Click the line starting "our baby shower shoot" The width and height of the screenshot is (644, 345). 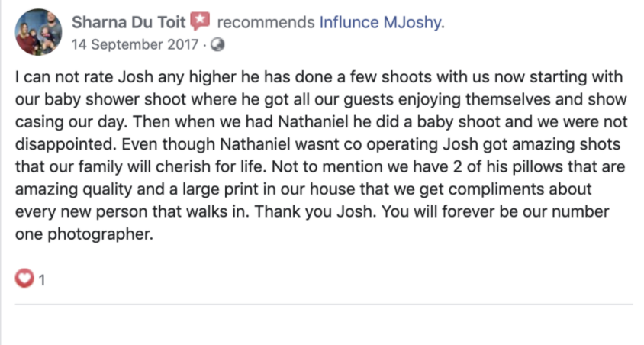(x=321, y=100)
